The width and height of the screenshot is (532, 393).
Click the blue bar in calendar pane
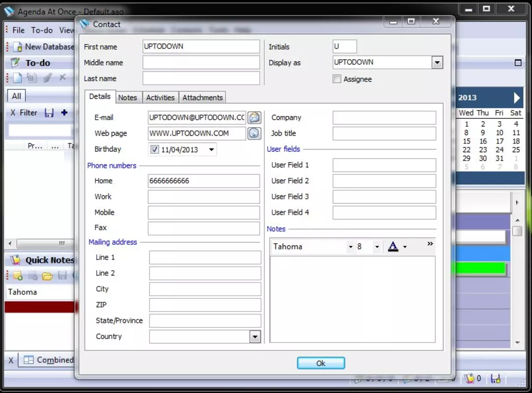point(483,253)
